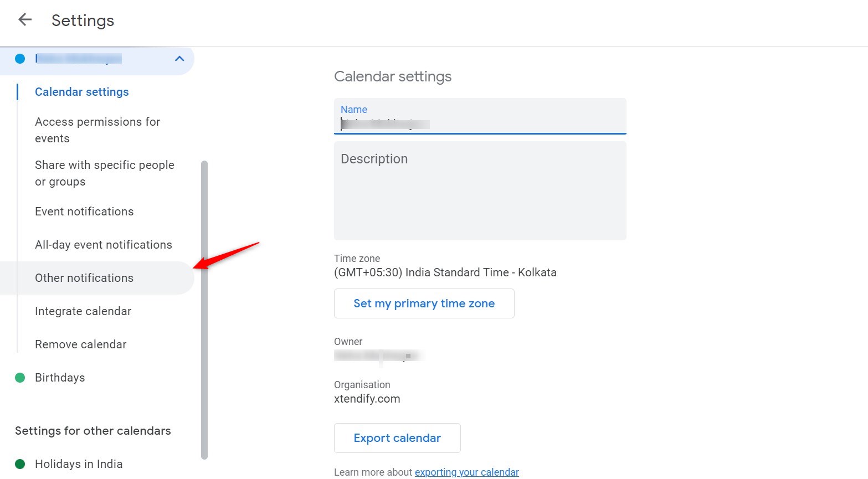Viewport: 868px width, 479px height.
Task: Click the Settings for other calendars heading
Action: pyautogui.click(x=93, y=431)
